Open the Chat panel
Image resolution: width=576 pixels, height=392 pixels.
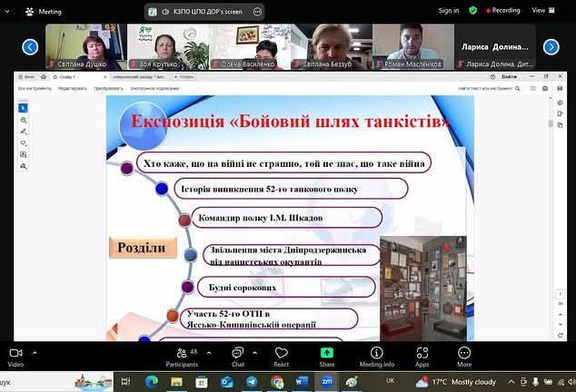(237, 356)
